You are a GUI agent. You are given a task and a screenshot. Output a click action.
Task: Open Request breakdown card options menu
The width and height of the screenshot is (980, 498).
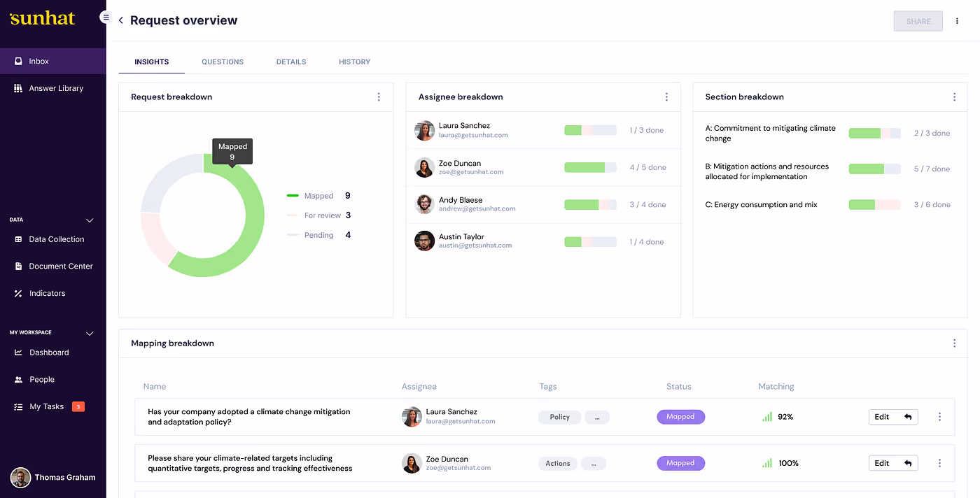379,97
